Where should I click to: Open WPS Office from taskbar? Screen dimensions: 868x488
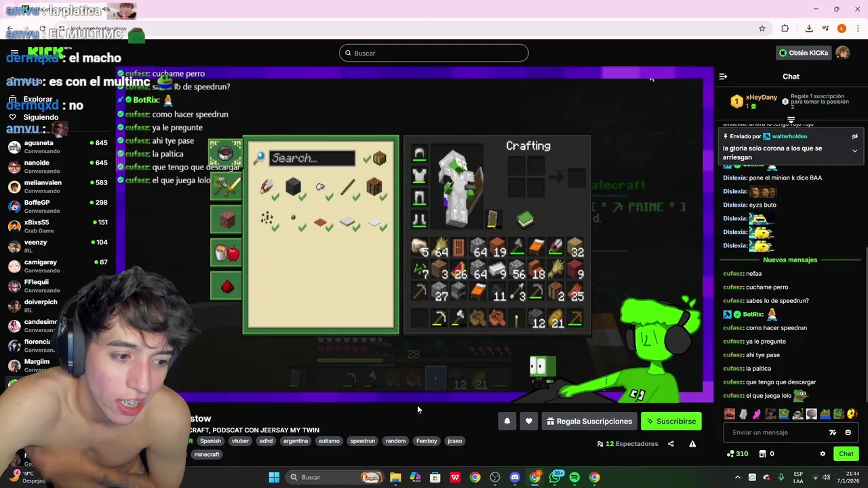click(x=455, y=477)
